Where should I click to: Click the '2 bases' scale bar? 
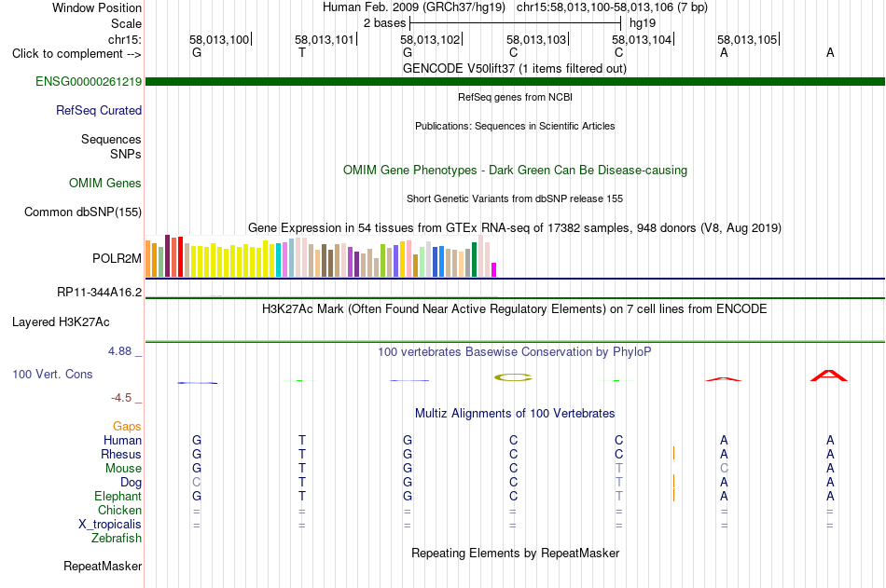pos(516,23)
